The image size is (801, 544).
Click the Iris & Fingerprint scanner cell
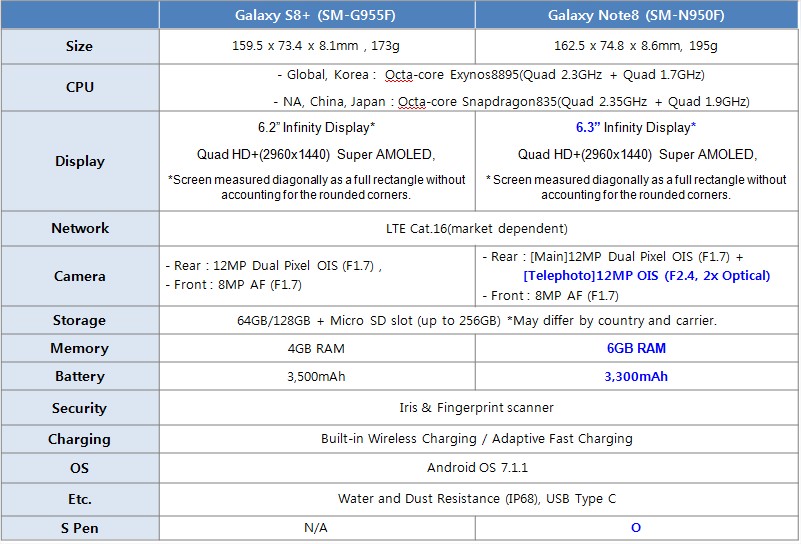[479, 408]
